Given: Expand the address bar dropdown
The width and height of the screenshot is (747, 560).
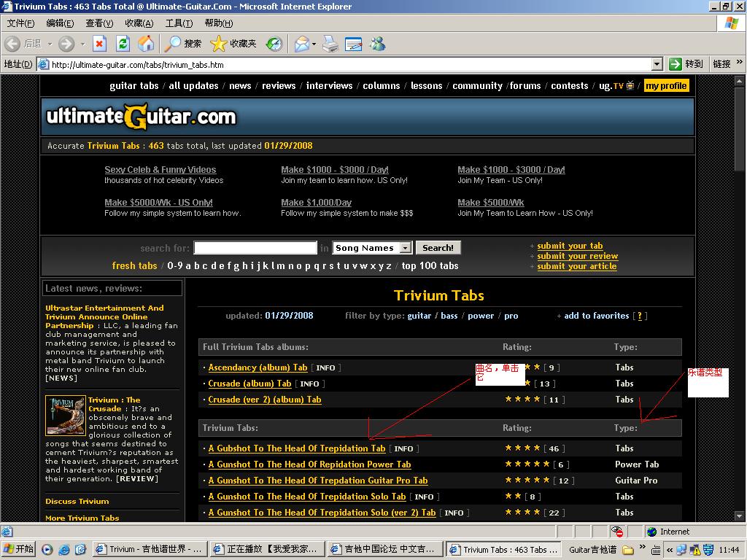Looking at the screenshot, I should click(x=657, y=64).
